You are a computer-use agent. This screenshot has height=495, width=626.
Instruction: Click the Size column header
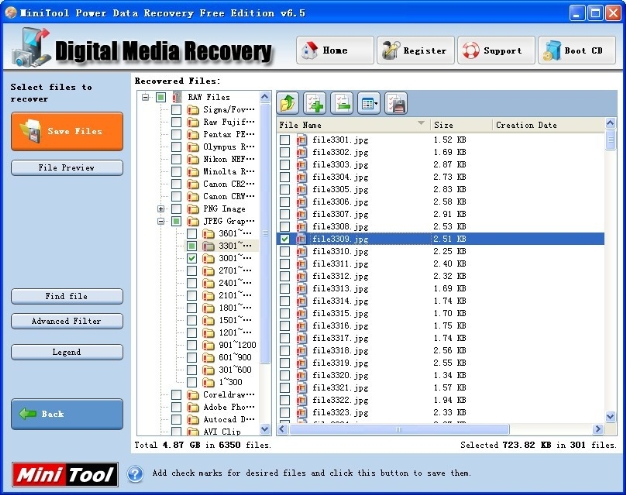pyautogui.click(x=462, y=125)
